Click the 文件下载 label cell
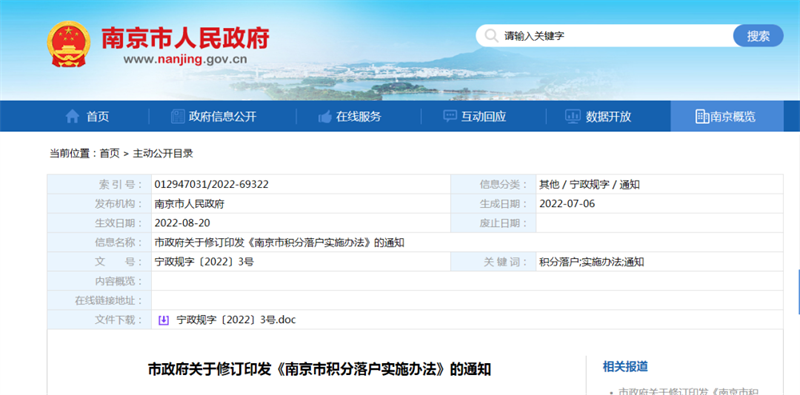800x395 pixels. tap(99, 320)
